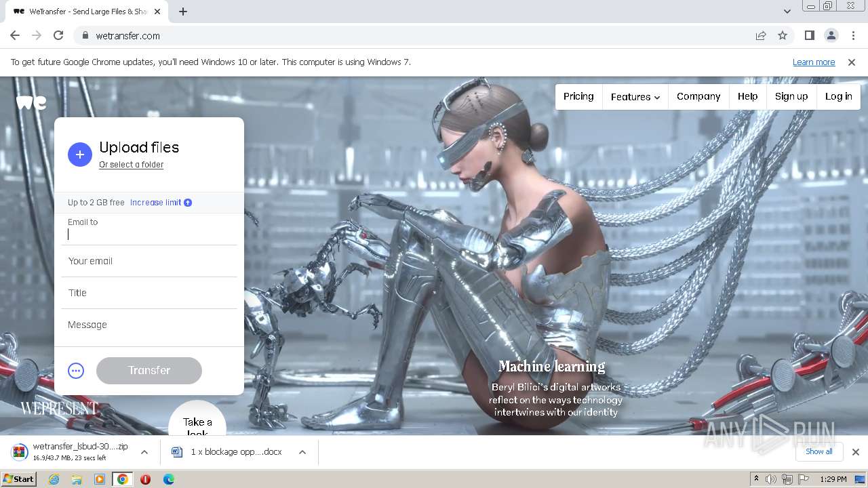
Task: Open File Explorer from the taskbar
Action: click(x=77, y=479)
